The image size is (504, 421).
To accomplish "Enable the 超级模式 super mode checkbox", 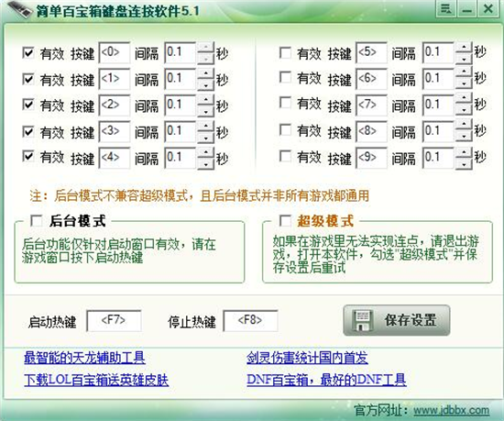I will [x=285, y=221].
